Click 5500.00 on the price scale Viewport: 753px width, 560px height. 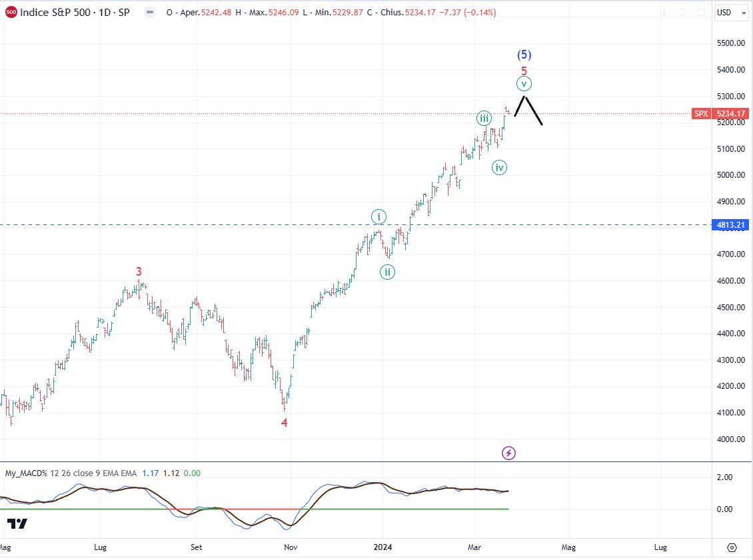(731, 43)
